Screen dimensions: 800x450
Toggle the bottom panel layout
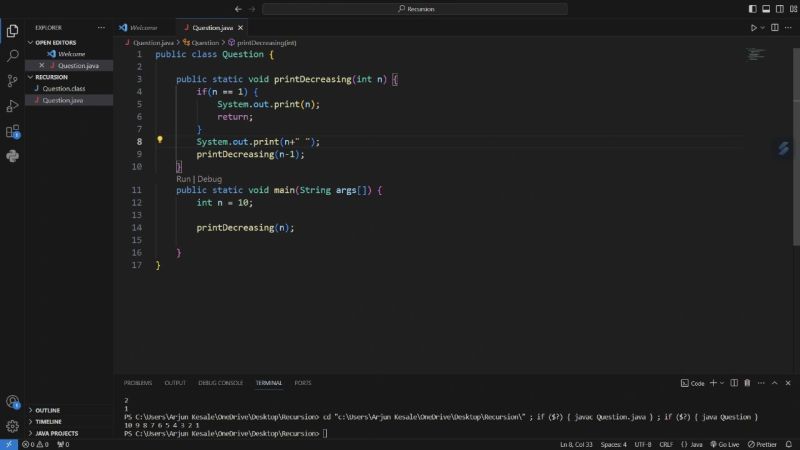(766, 9)
